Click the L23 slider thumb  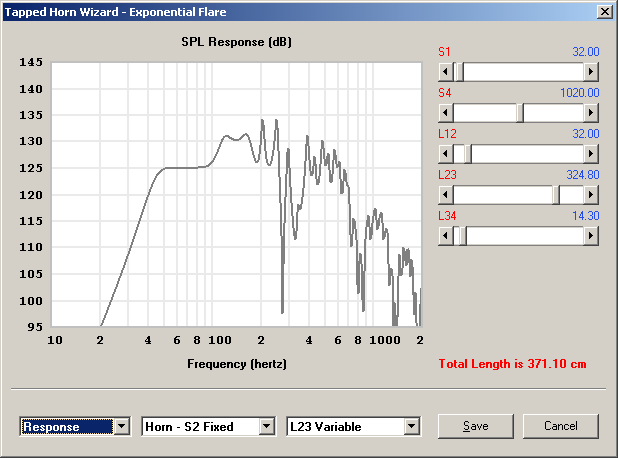[x=556, y=195]
